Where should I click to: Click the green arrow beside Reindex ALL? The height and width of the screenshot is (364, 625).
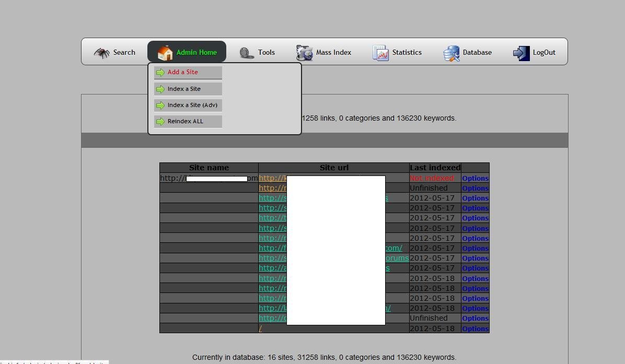coord(160,121)
